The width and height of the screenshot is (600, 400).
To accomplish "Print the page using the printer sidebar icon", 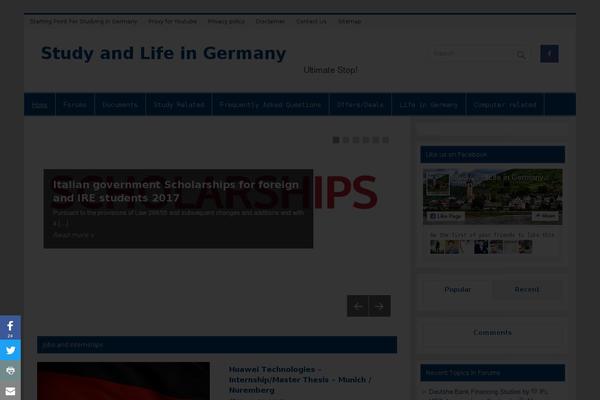I will click(10, 371).
